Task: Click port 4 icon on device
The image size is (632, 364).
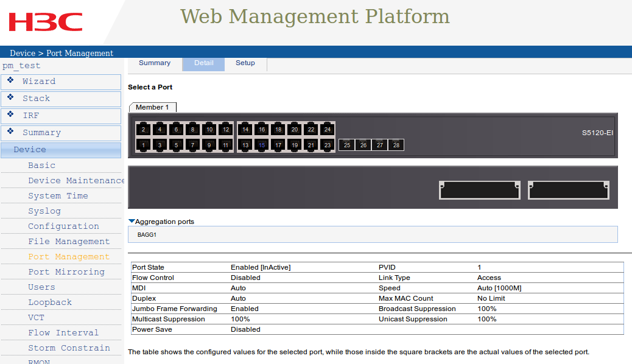Action: click(160, 130)
